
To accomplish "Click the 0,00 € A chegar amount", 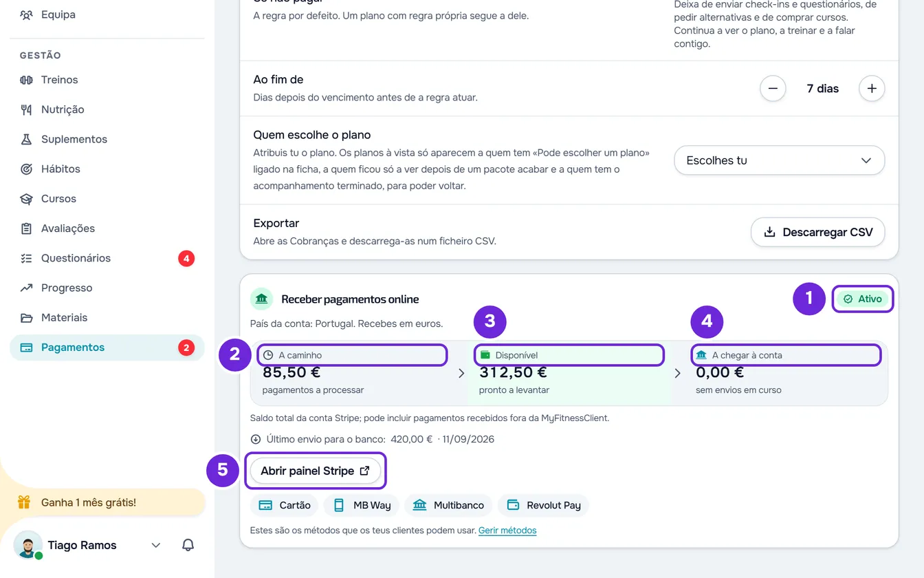I will [x=720, y=372].
